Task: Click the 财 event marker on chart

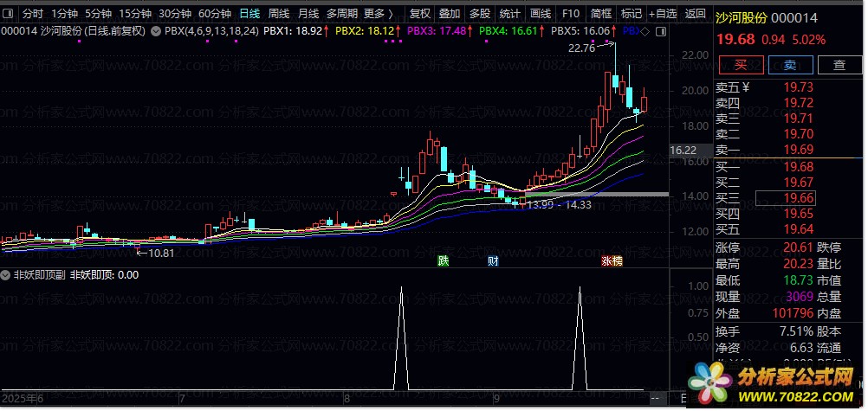Action: tap(493, 260)
